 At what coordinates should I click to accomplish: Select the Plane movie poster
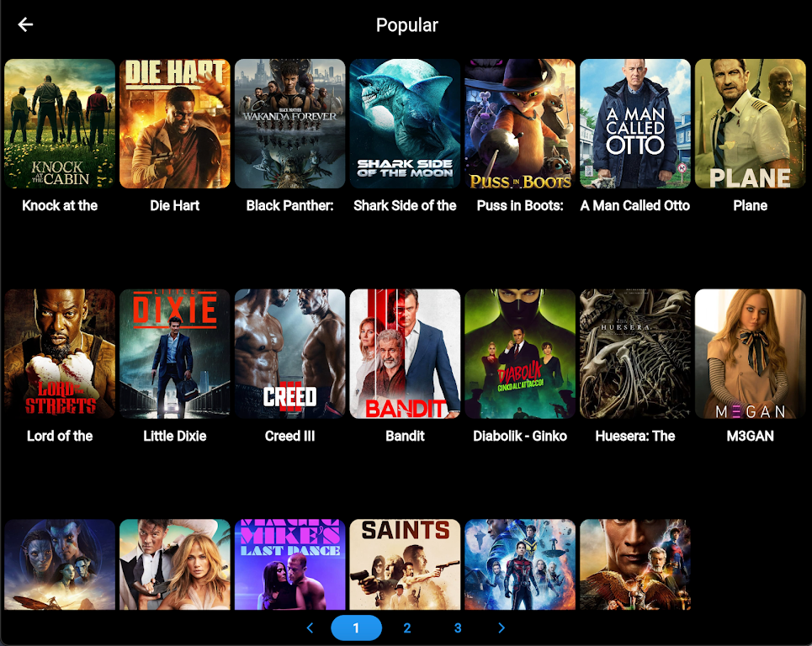point(750,124)
